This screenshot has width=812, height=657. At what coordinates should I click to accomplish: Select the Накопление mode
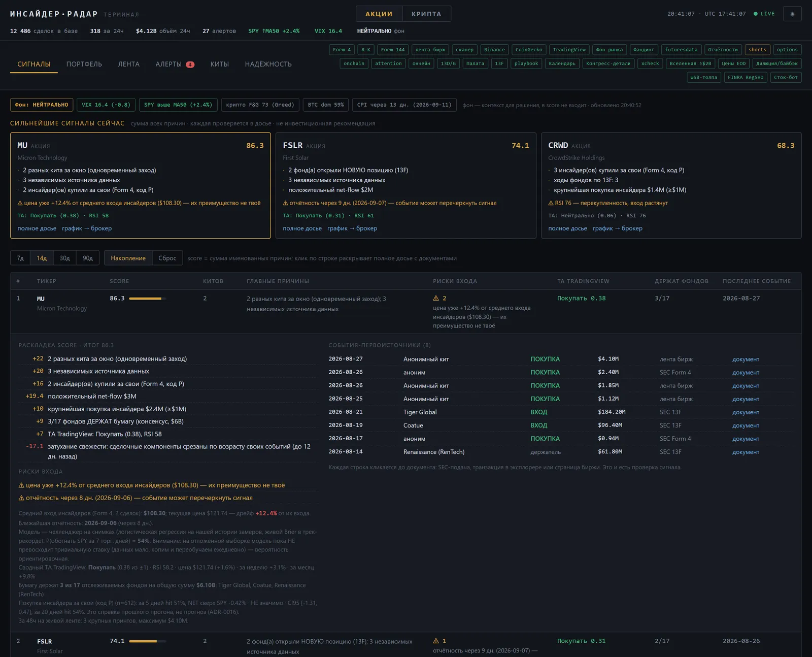point(128,258)
